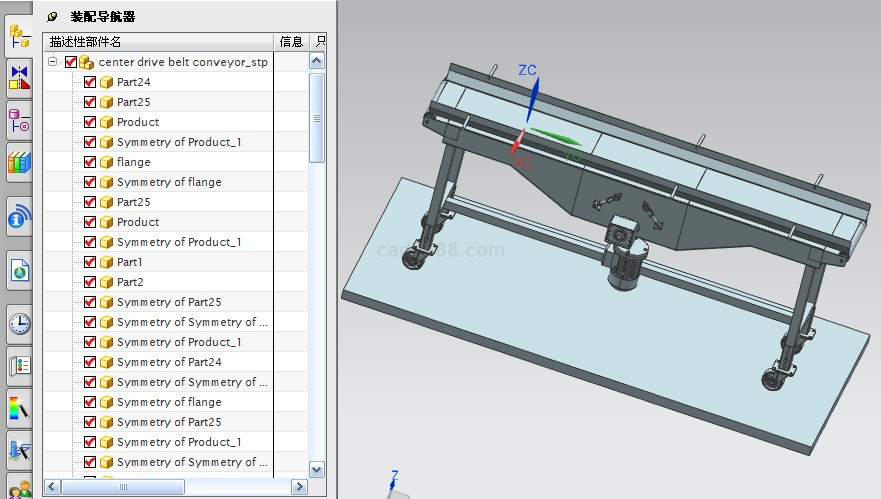This screenshot has width=881, height=499.
Task: Open the History clock sidebar tab
Action: click(19, 323)
